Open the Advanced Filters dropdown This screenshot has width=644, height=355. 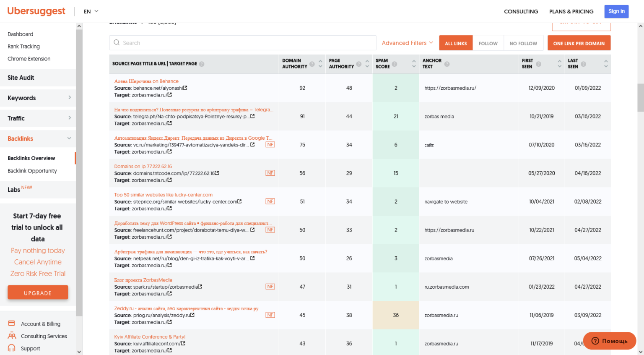click(x=407, y=43)
